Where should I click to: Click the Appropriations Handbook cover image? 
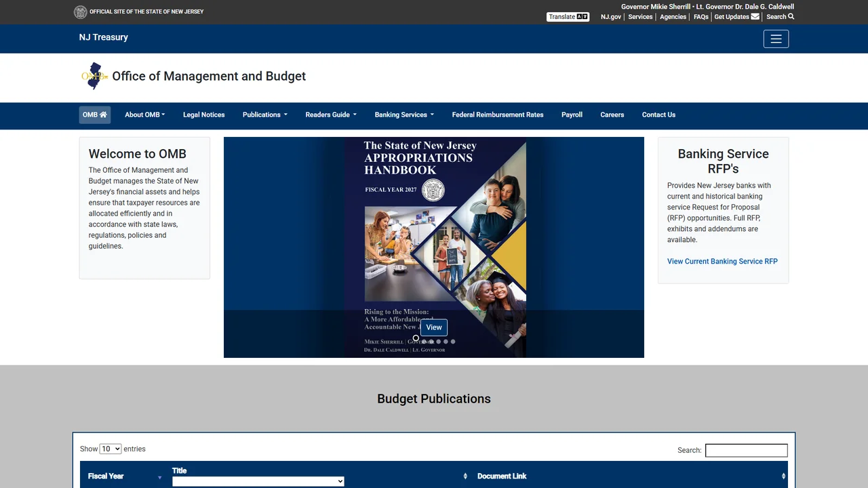(434, 247)
